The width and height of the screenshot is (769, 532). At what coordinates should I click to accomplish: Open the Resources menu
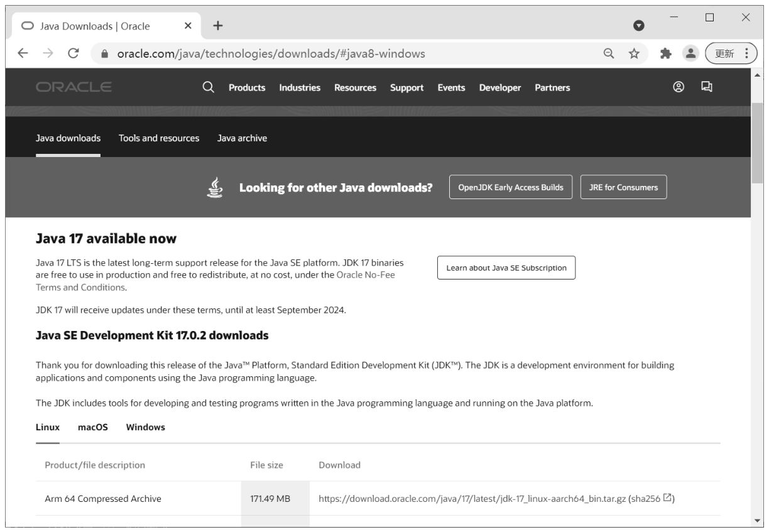tap(355, 88)
